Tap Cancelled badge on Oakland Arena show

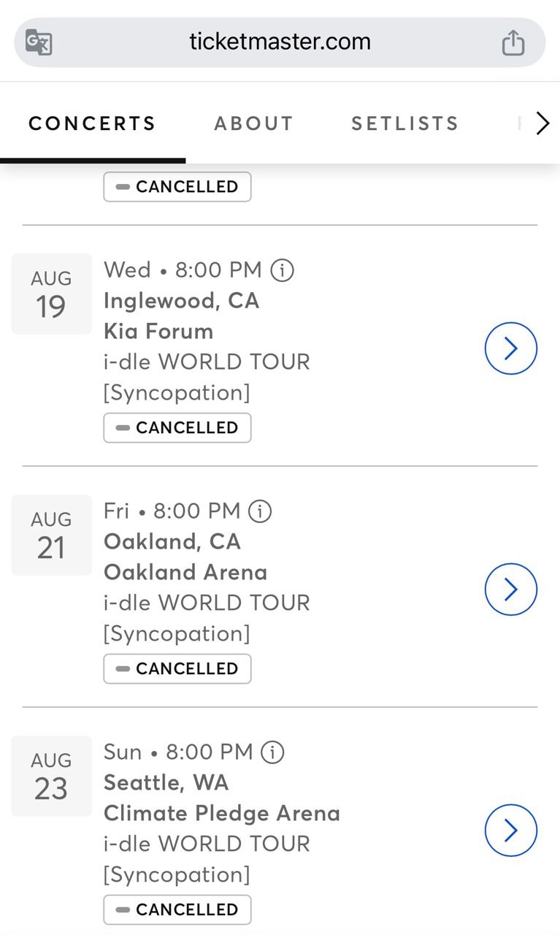pos(177,669)
